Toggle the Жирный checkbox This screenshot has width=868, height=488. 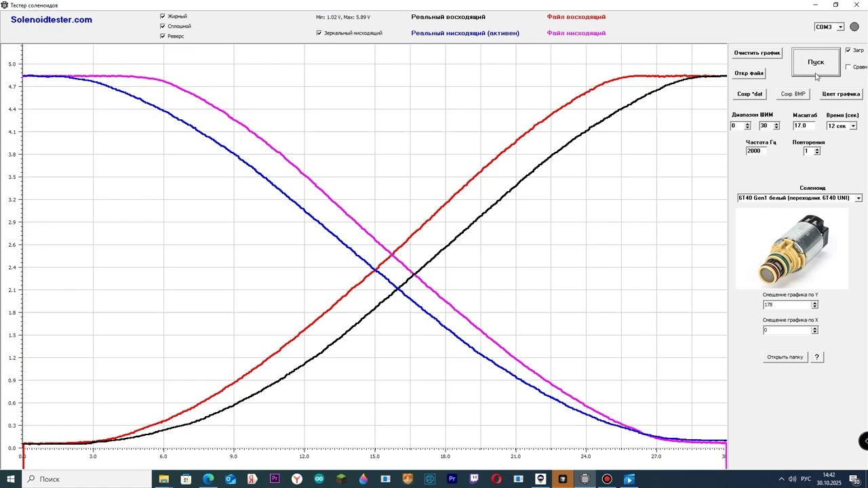(163, 16)
